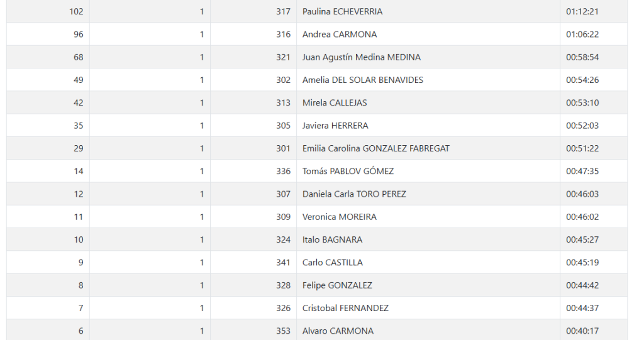
Task: Select the Veronica MOREIRA entry
Action: 340,217
